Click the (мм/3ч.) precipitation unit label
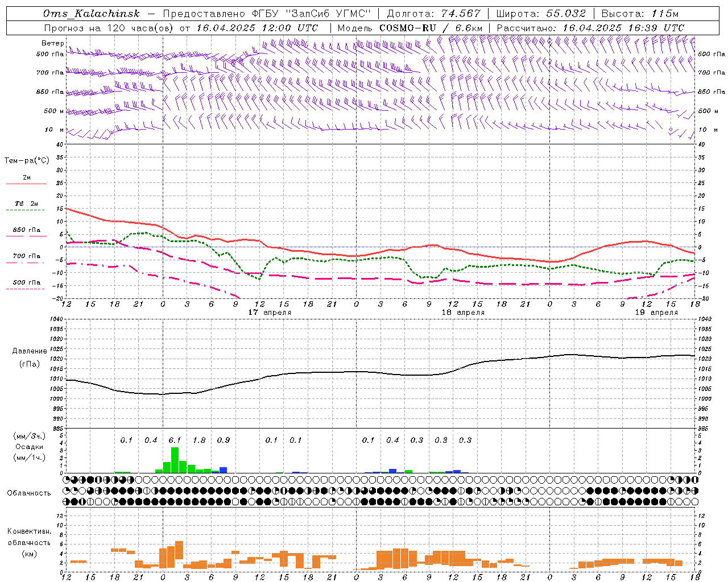728x582 pixels. pos(30,436)
